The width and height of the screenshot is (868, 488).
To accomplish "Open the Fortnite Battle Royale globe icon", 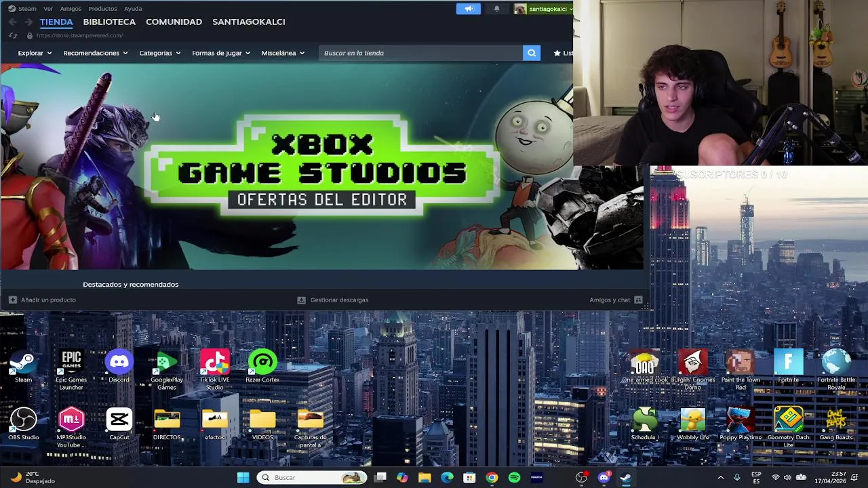I will pyautogui.click(x=836, y=370).
